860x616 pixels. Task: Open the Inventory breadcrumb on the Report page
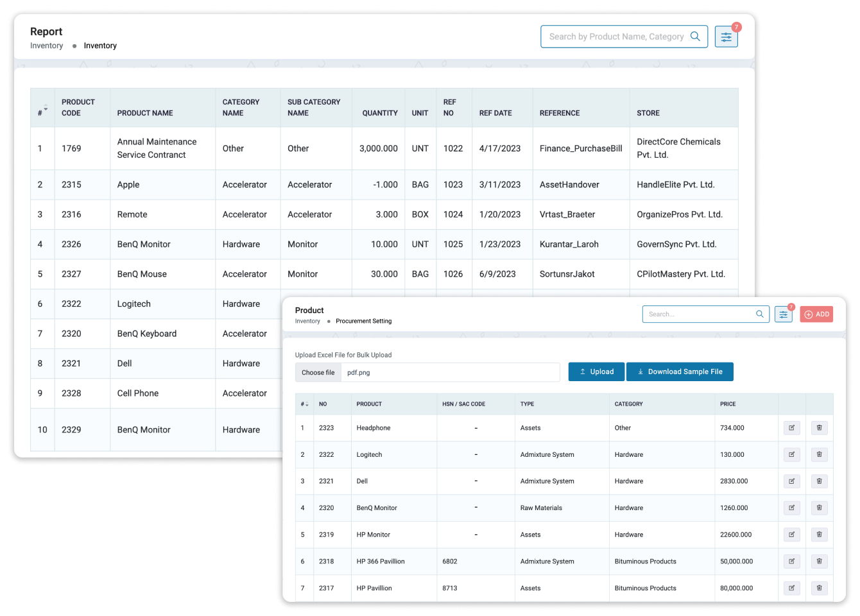click(x=46, y=46)
